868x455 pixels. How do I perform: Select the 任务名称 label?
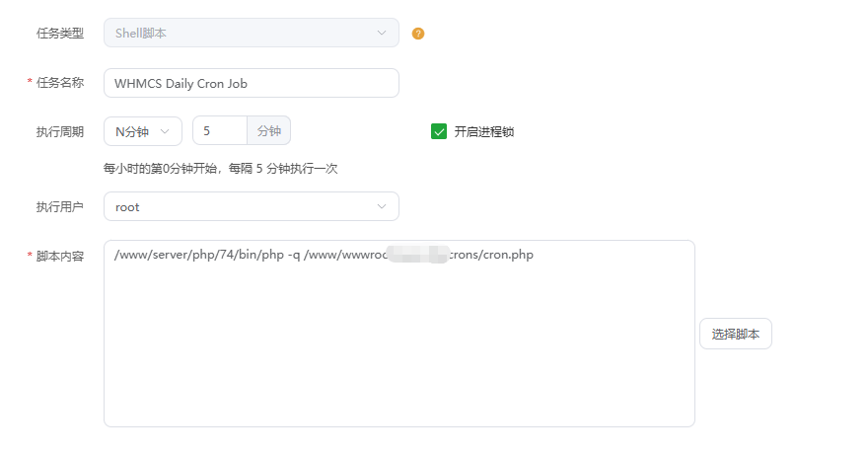point(60,83)
